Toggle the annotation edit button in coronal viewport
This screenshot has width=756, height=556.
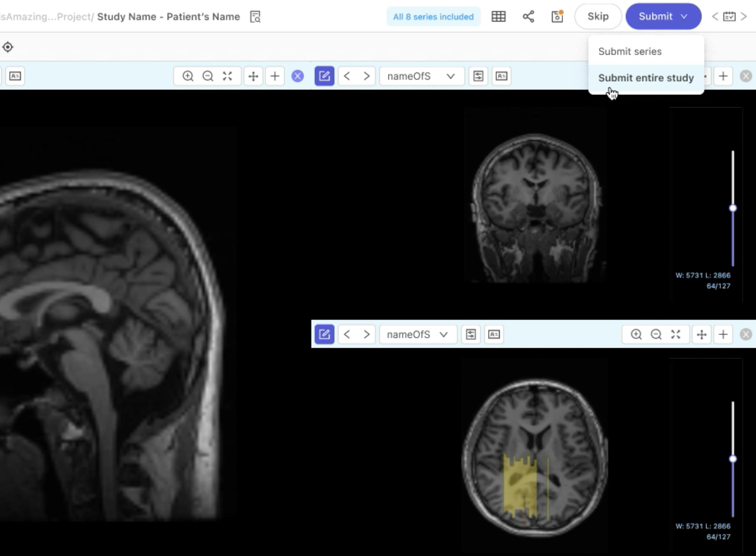324,76
